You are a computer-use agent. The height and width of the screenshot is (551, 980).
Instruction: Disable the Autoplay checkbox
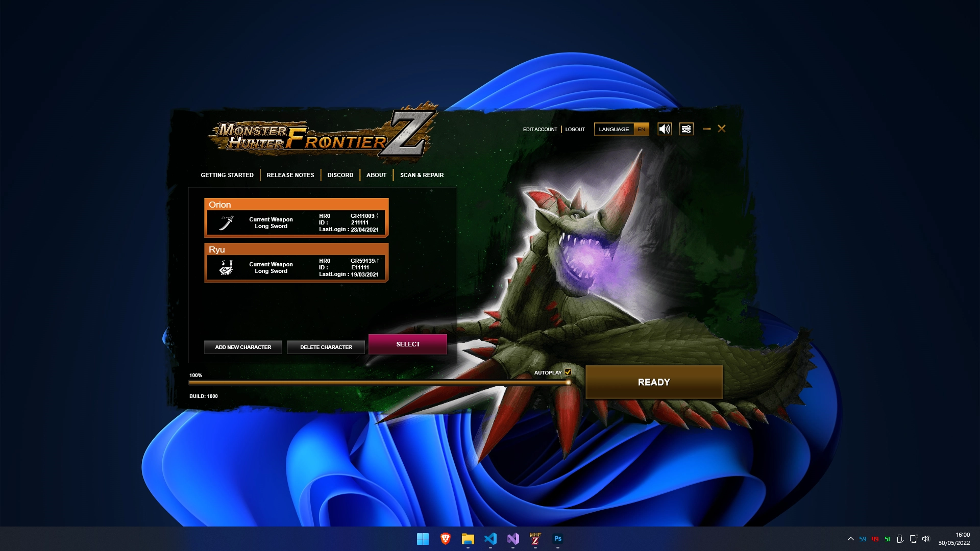(568, 372)
